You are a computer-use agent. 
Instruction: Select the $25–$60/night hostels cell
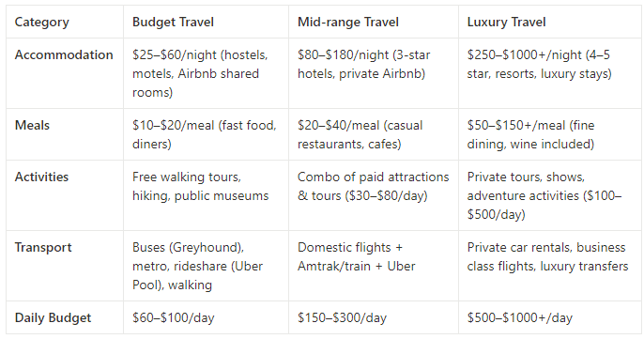(x=206, y=73)
